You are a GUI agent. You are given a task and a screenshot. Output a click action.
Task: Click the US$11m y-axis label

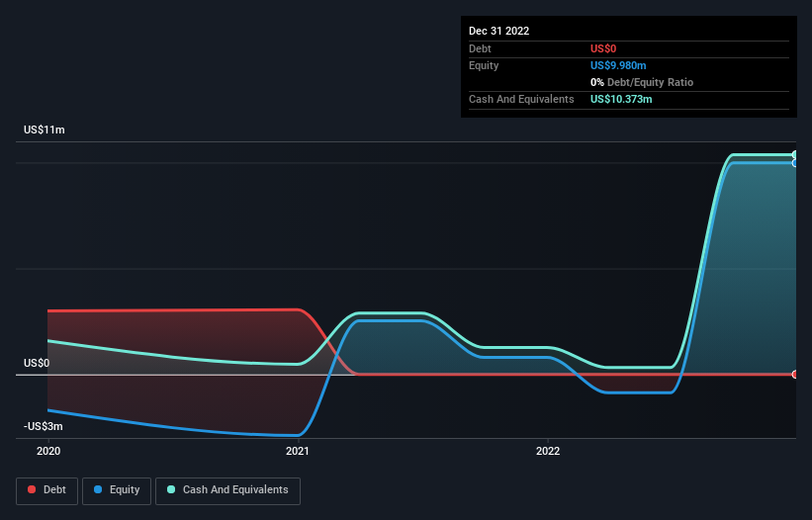pos(45,130)
